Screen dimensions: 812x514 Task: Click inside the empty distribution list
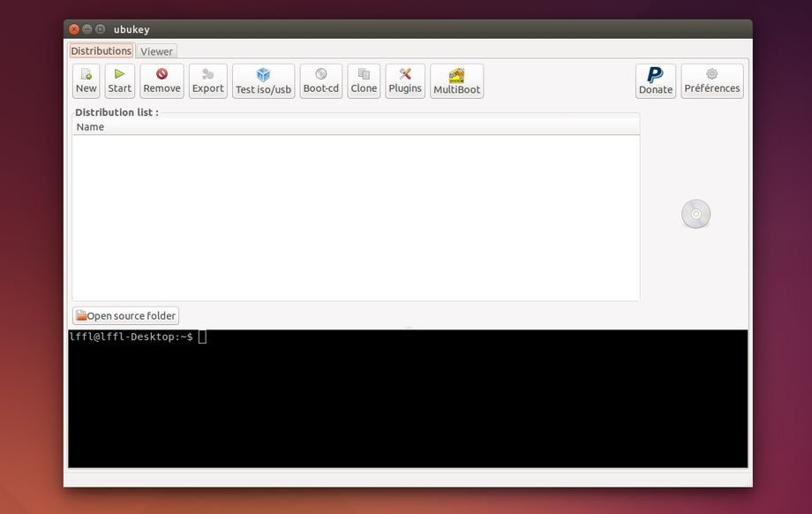click(355, 217)
